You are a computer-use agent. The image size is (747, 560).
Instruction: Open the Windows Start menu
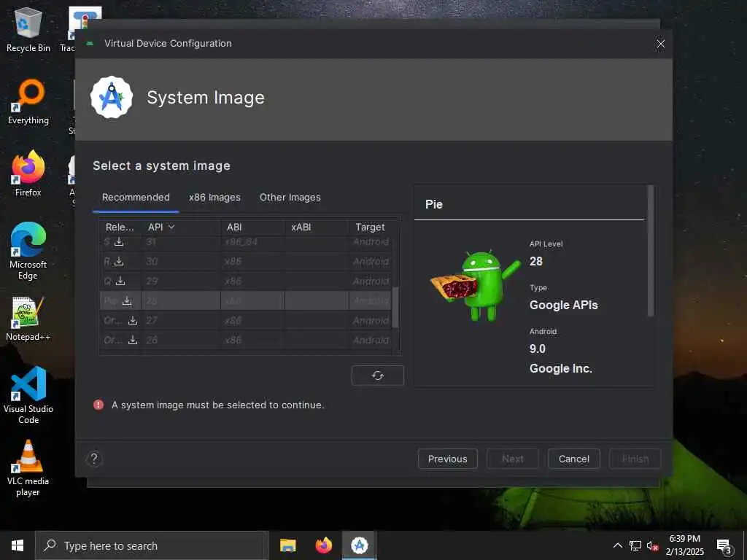[x=18, y=545]
